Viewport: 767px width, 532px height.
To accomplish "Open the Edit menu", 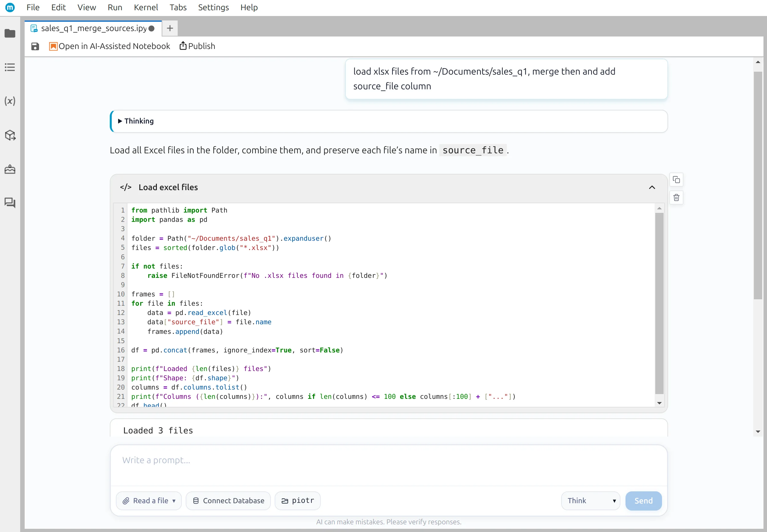I will click(x=59, y=7).
